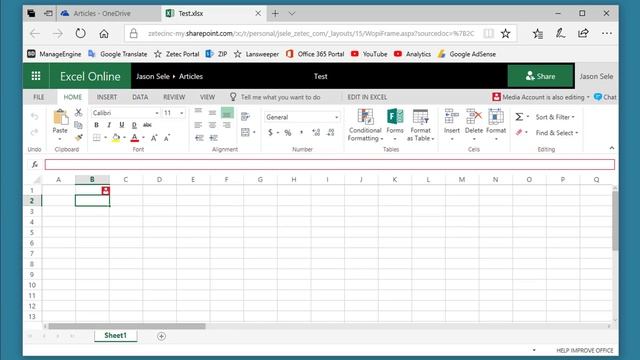
Task: Click the Borders grid icon
Action: (x=97, y=138)
